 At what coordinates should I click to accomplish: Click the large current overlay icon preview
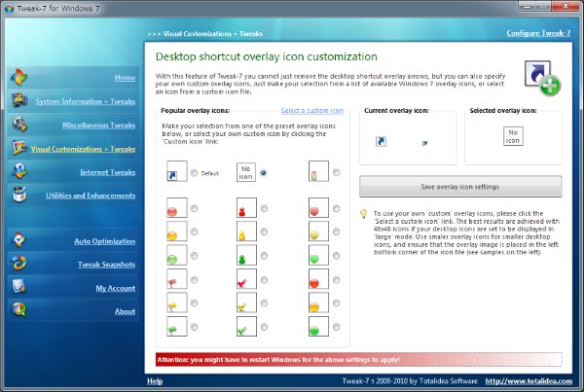click(381, 141)
